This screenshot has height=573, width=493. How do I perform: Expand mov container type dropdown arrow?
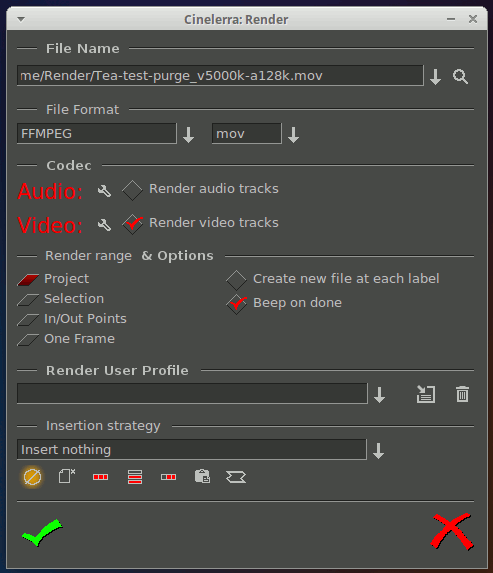point(293,135)
